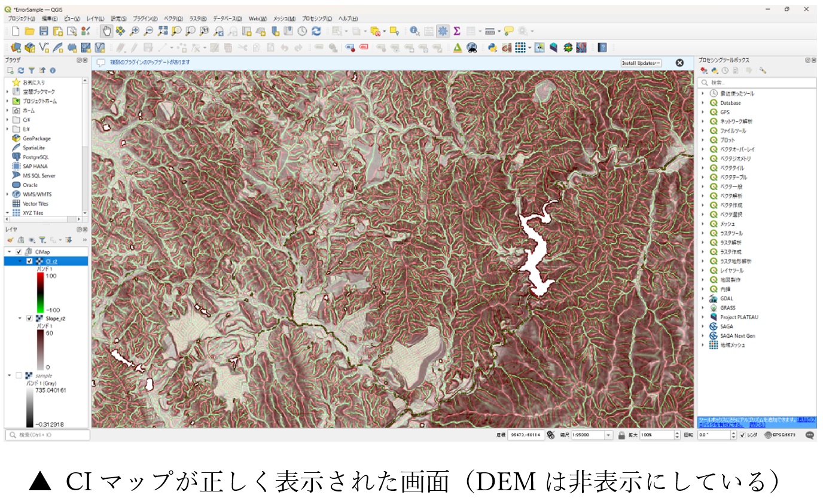
Task: Open the Processing Toolbox gear icon
Action: click(x=443, y=31)
